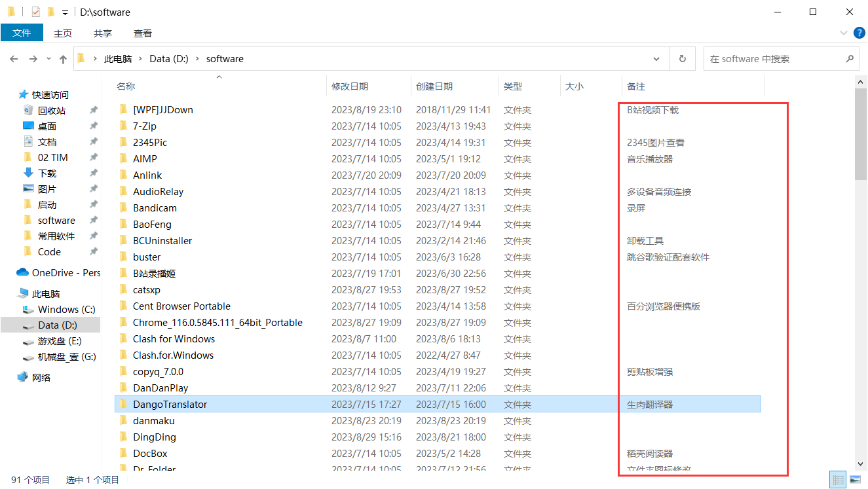
Task: Click the folder icon of AudioRelay
Action: click(x=123, y=191)
